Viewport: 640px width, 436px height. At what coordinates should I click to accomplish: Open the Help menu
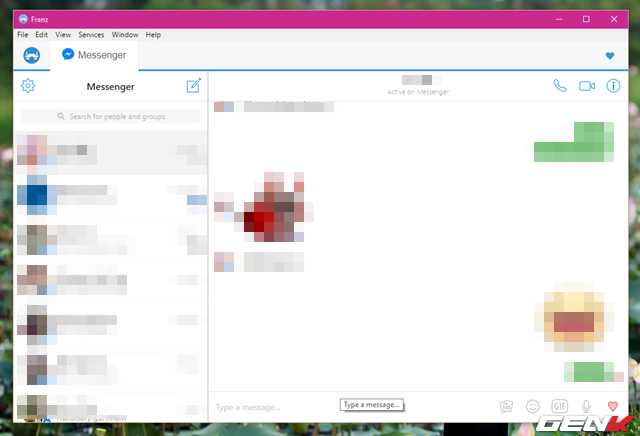tap(153, 35)
